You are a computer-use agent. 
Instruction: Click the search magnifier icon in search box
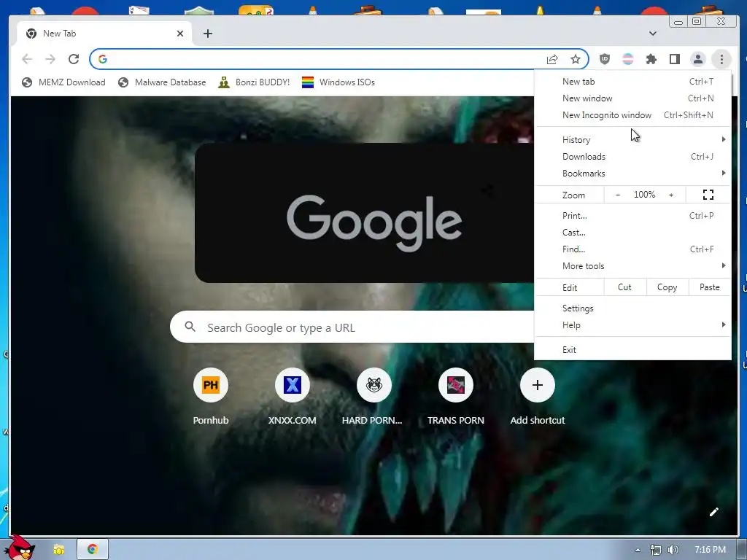(190, 327)
